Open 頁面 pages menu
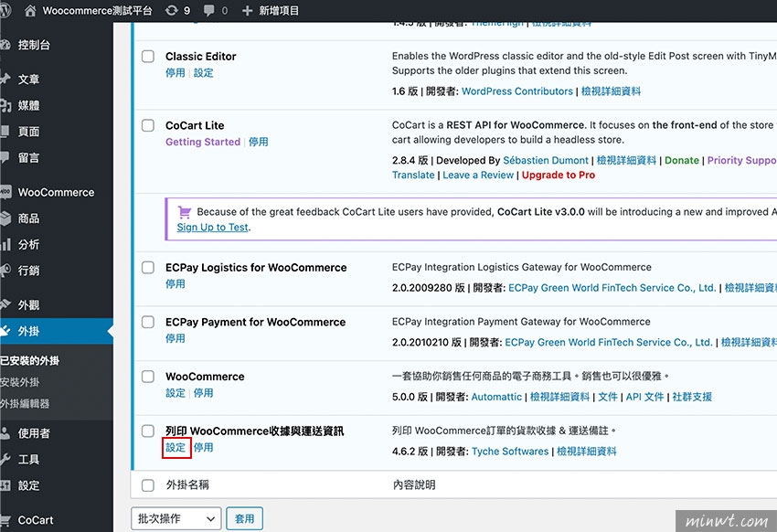The image size is (777, 532). (28, 132)
